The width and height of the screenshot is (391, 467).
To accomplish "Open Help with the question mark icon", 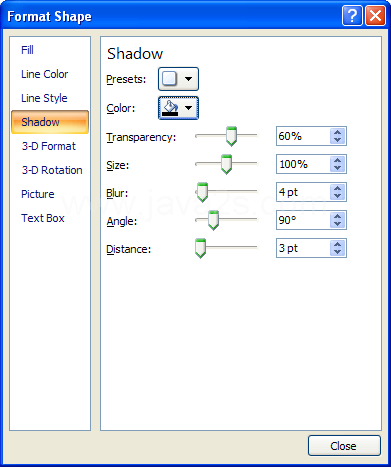I will coord(352,15).
